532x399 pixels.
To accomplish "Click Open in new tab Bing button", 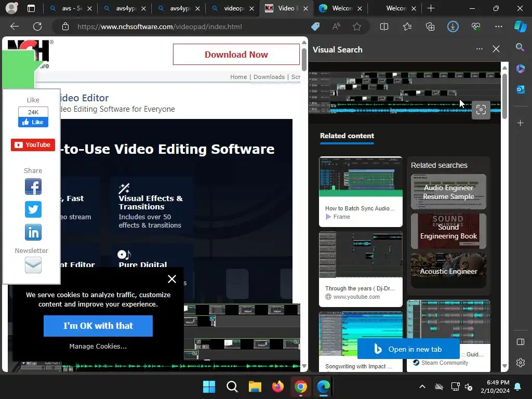I will [408, 349].
